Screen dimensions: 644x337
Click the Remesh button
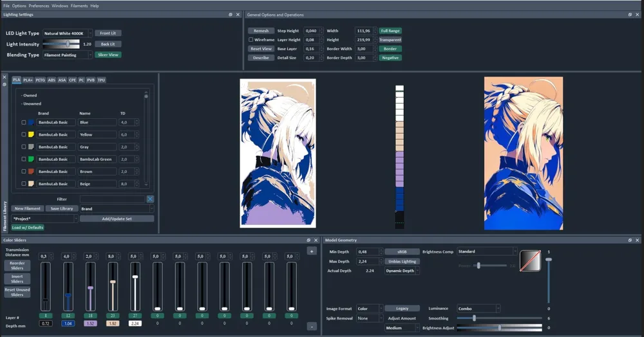(261, 31)
